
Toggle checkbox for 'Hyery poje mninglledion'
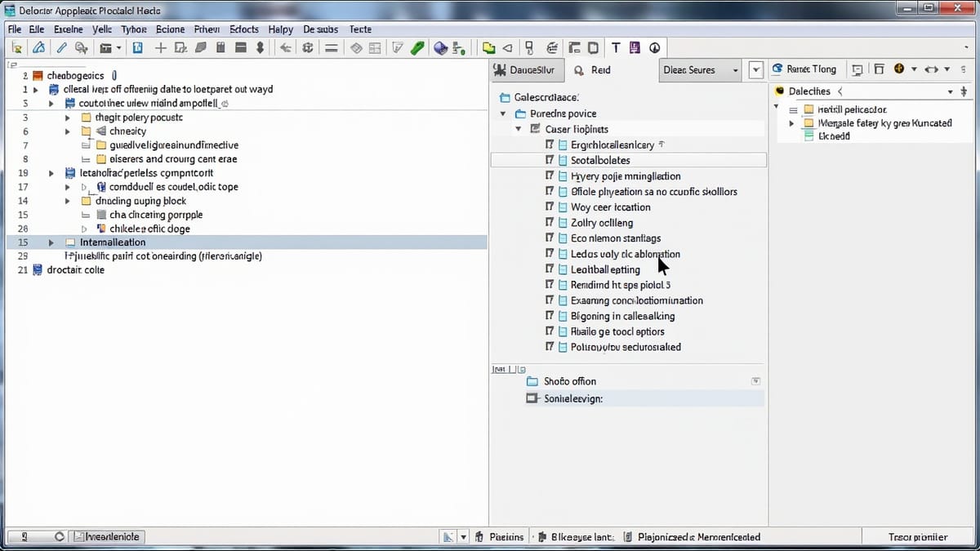pos(550,176)
